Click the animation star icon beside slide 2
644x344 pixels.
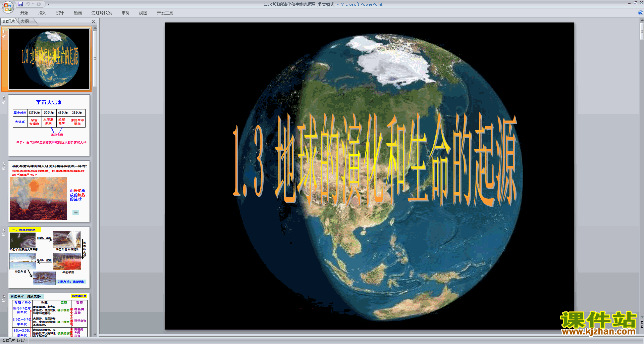pyautogui.click(x=4, y=102)
